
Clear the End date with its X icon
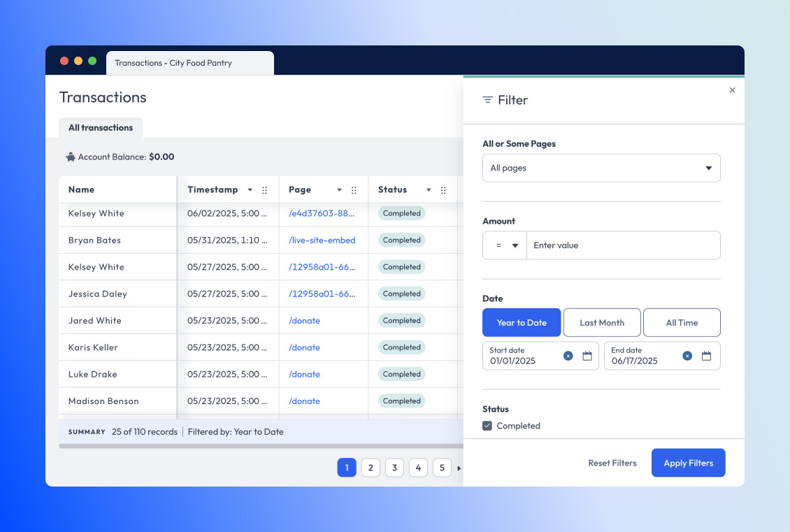coord(687,356)
